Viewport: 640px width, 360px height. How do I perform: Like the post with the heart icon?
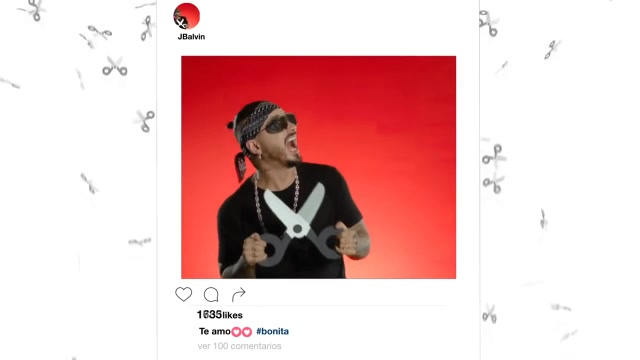point(183,294)
